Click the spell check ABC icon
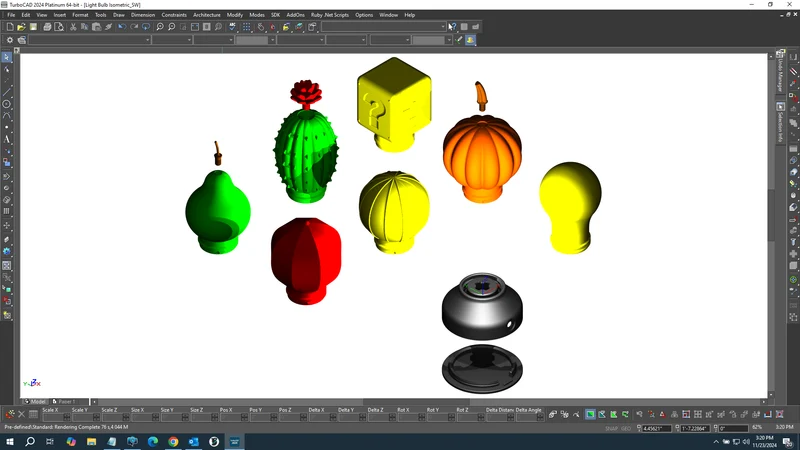800x450 pixels. click(233, 27)
